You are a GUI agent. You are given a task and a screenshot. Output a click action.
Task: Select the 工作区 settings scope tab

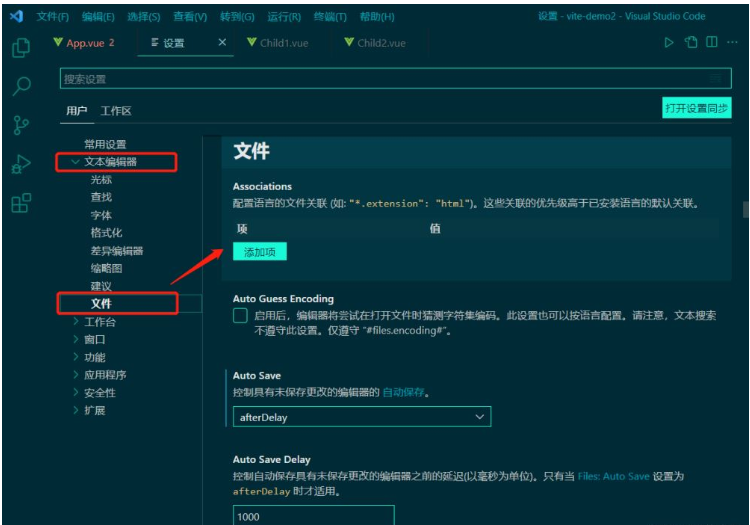(x=116, y=111)
